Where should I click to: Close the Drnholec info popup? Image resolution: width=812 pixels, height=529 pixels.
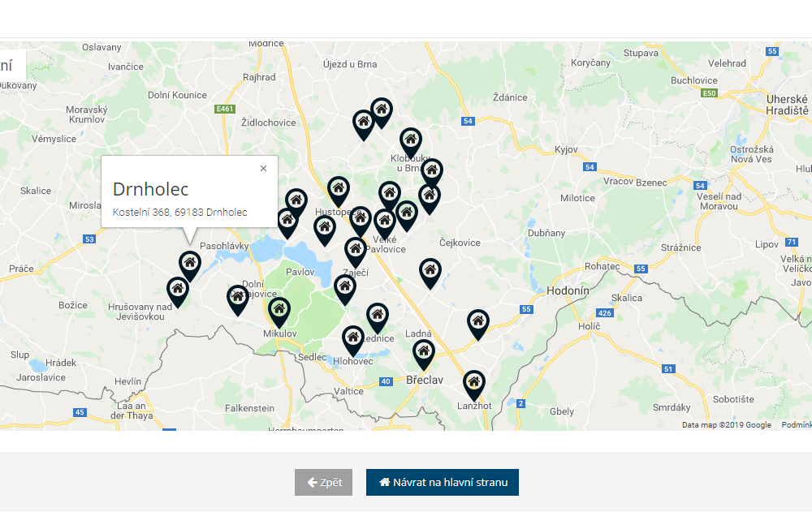pos(263,169)
